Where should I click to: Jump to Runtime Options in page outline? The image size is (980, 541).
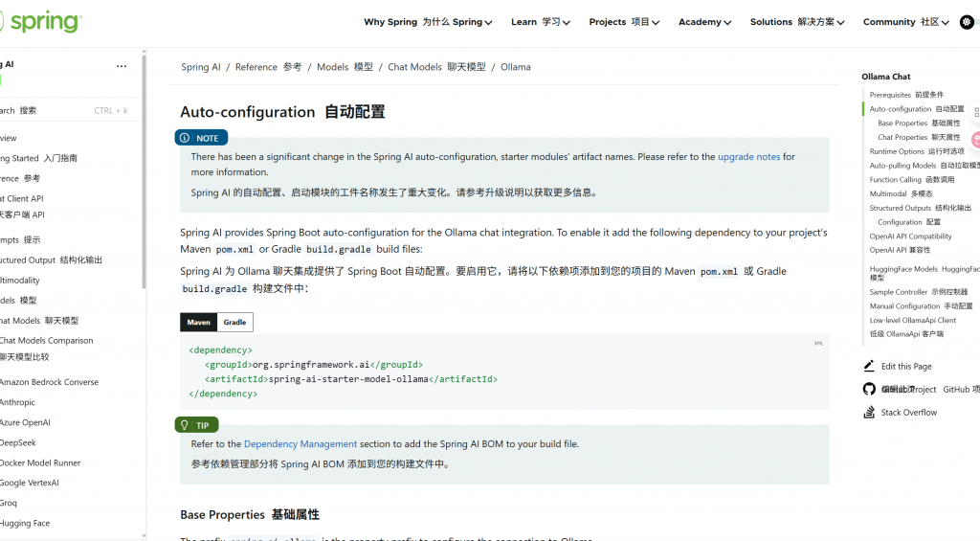(897, 151)
